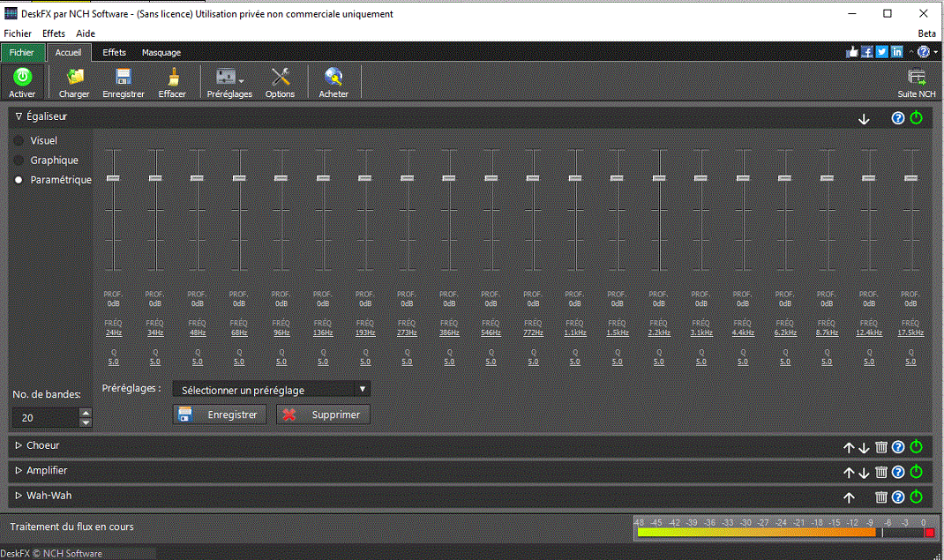
Task: Open the Effets menu
Action: point(53,33)
